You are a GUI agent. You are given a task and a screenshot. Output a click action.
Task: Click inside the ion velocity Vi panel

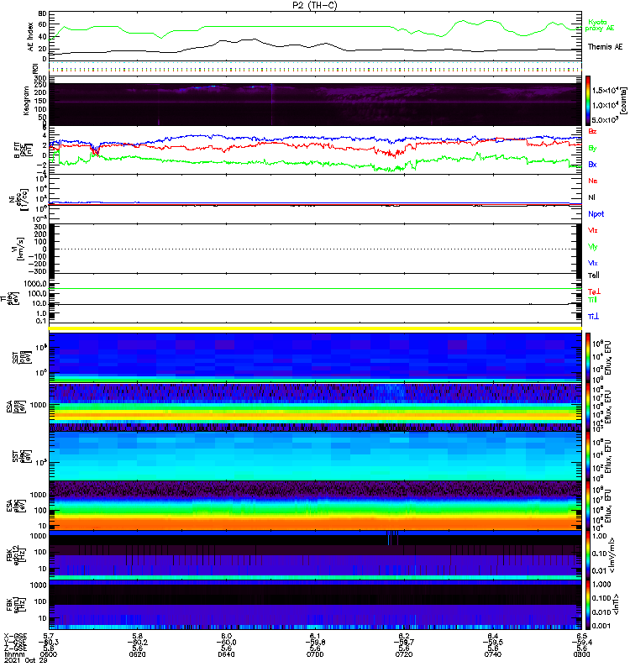(315, 249)
